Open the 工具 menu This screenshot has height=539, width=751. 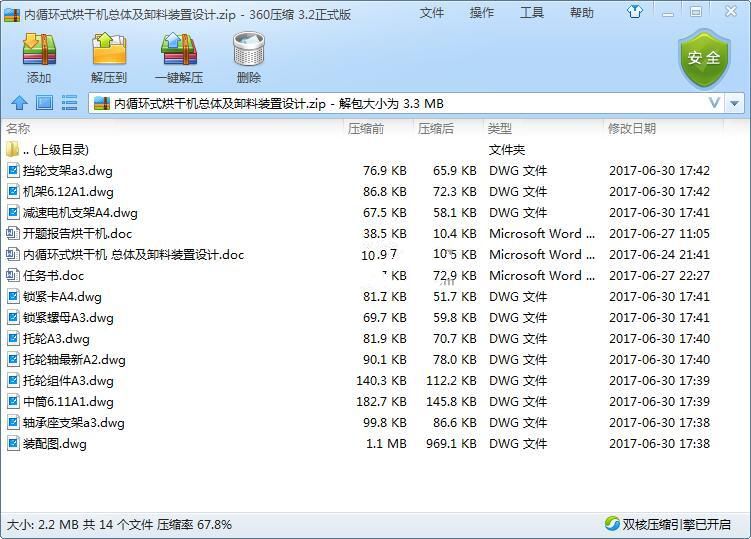tap(532, 13)
